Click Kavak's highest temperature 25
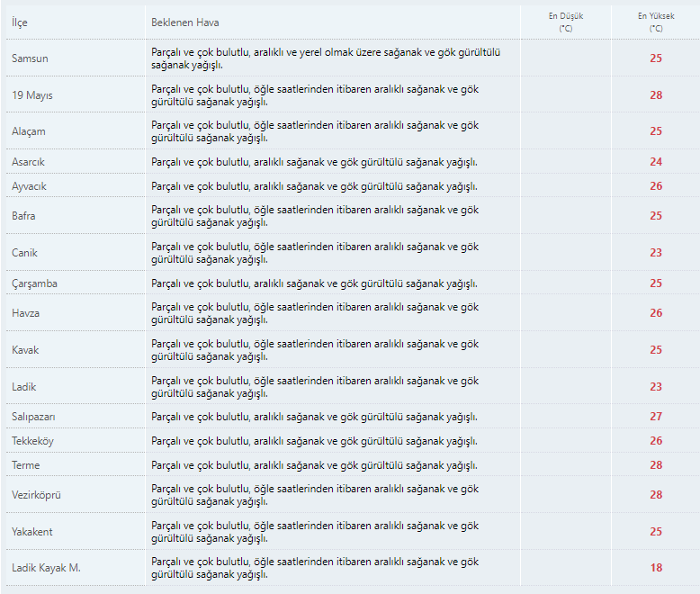Screen dimensions: 700x594 (x=656, y=350)
